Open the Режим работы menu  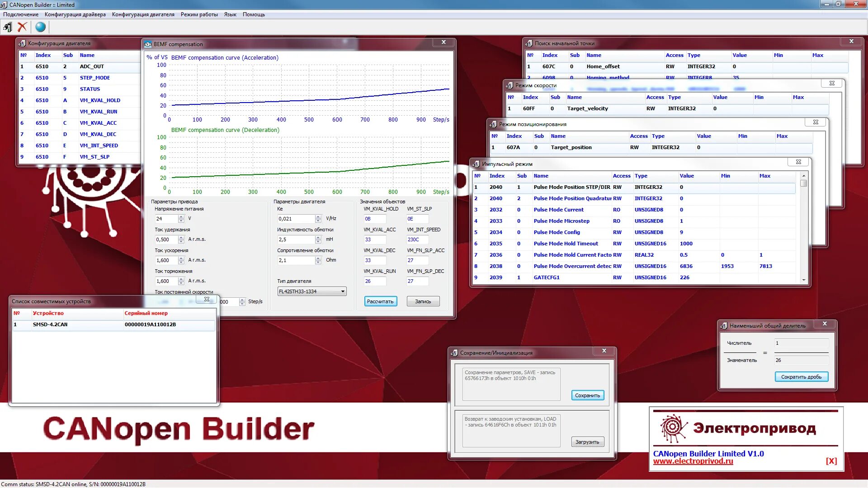pyautogui.click(x=199, y=14)
